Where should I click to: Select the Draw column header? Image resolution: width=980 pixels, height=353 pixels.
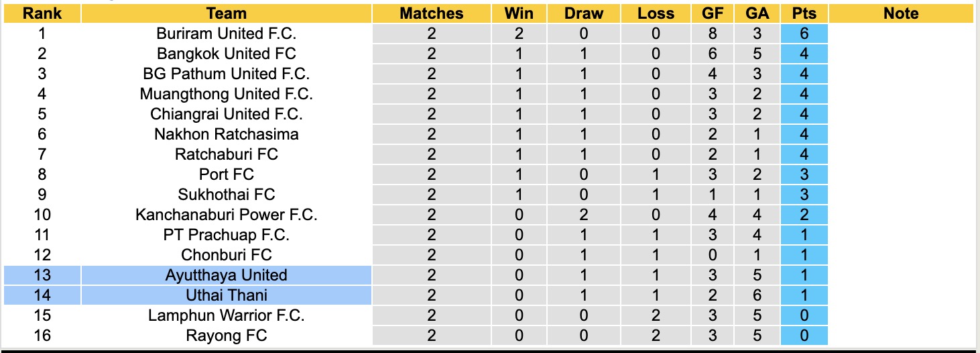pos(583,13)
